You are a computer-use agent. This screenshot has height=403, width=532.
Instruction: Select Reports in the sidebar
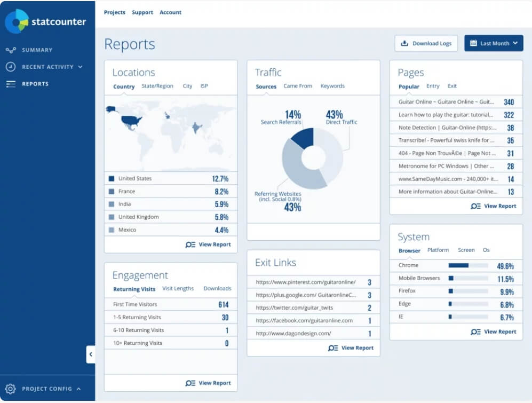35,84
